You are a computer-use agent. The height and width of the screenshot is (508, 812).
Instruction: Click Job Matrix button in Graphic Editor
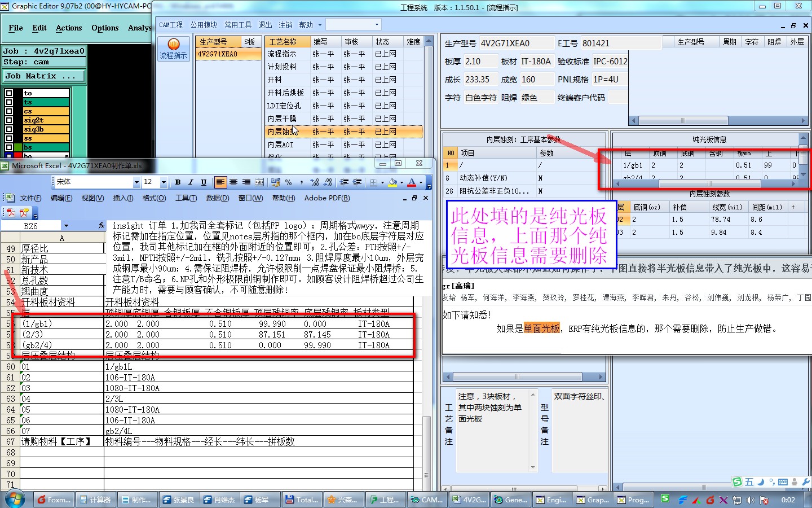pyautogui.click(x=44, y=76)
